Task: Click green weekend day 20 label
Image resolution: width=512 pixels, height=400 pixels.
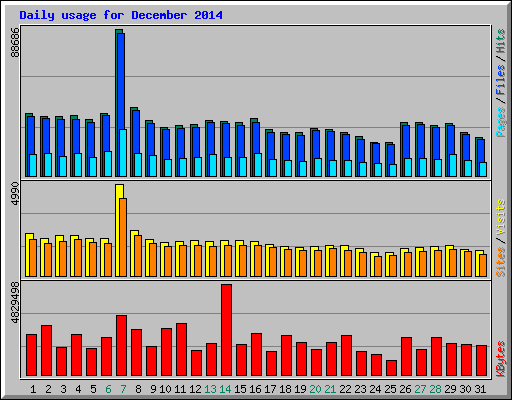Action: click(315, 389)
